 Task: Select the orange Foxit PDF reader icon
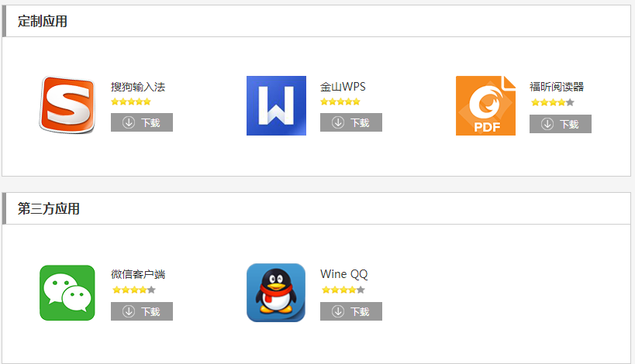click(x=485, y=105)
